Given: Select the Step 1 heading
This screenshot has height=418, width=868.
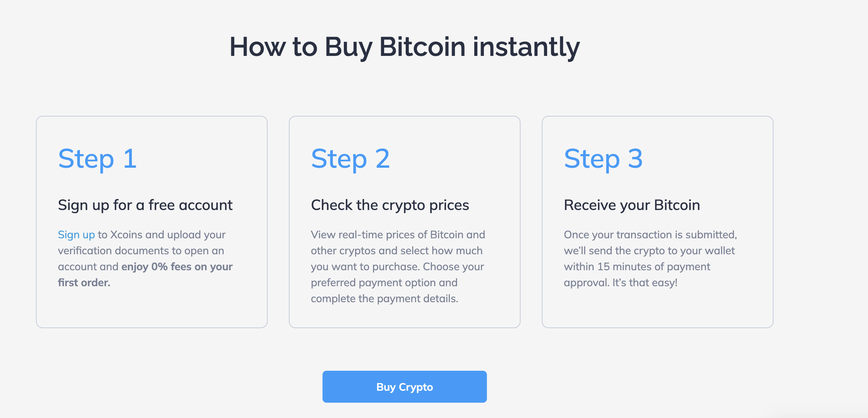Looking at the screenshot, I should click(x=98, y=159).
